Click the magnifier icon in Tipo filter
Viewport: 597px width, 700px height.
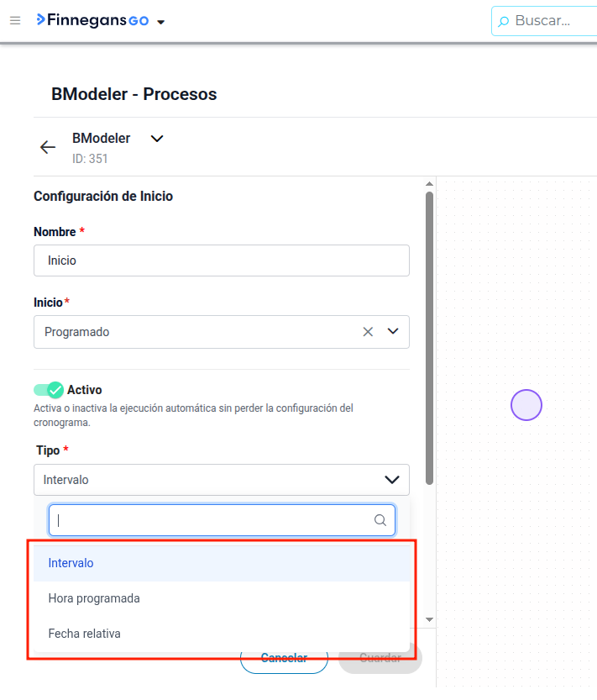tap(380, 520)
